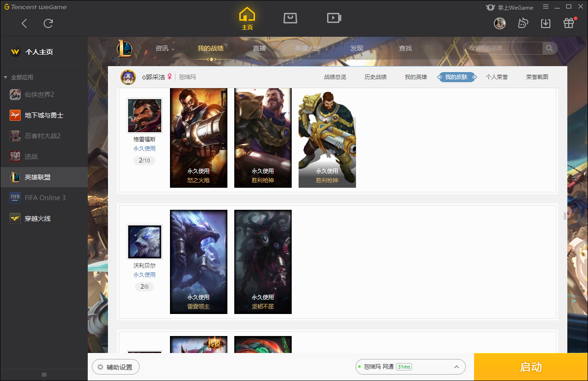Viewport: 588px width, 381px height.
Task: Open 个人荣誉 sub-tab
Action: click(497, 77)
